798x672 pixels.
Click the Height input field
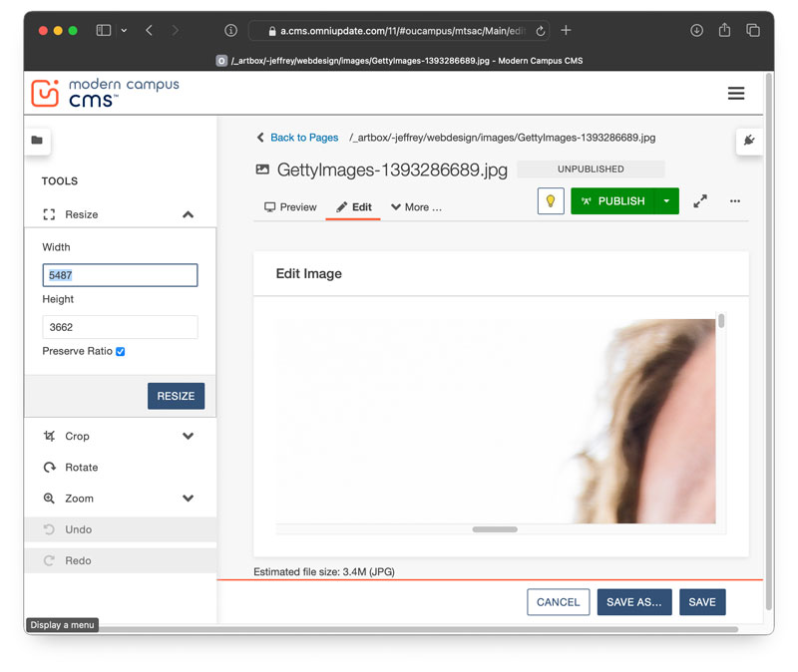click(120, 327)
